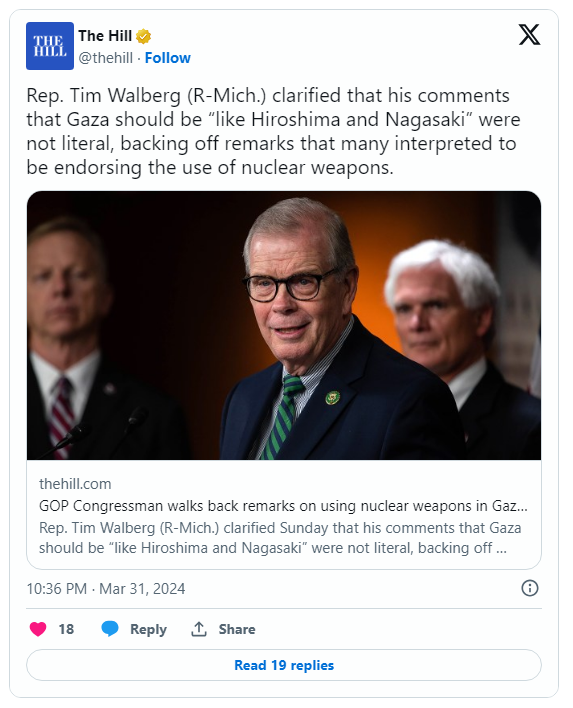
Task: Click the thehill.com domain link
Action: pyautogui.click(x=75, y=484)
